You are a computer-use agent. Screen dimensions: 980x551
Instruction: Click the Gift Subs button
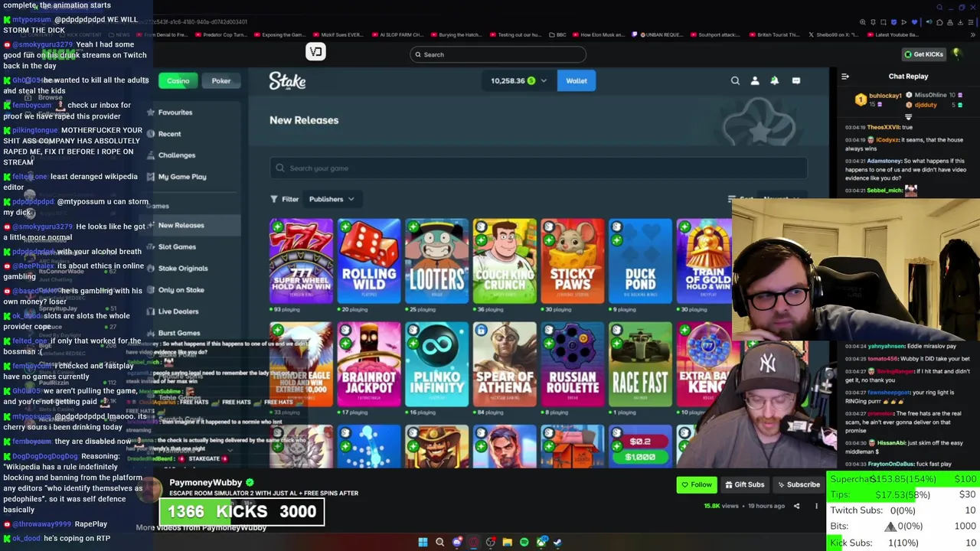743,484
